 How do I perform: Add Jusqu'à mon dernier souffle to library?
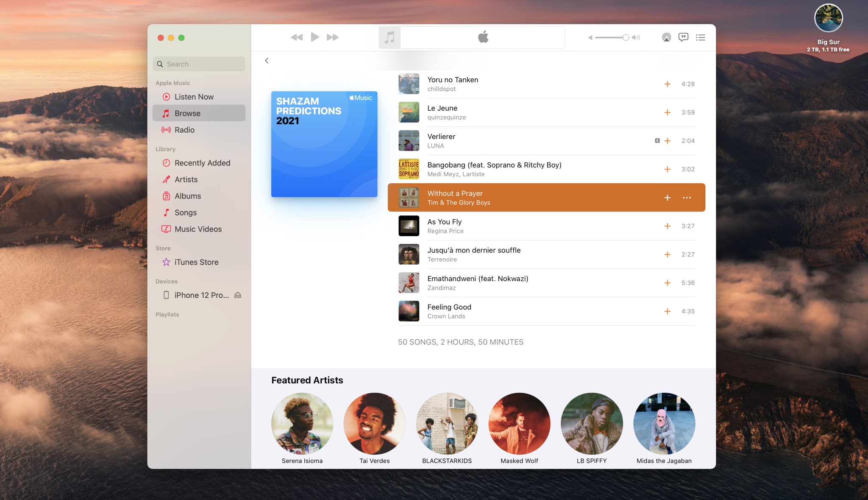pyautogui.click(x=667, y=254)
